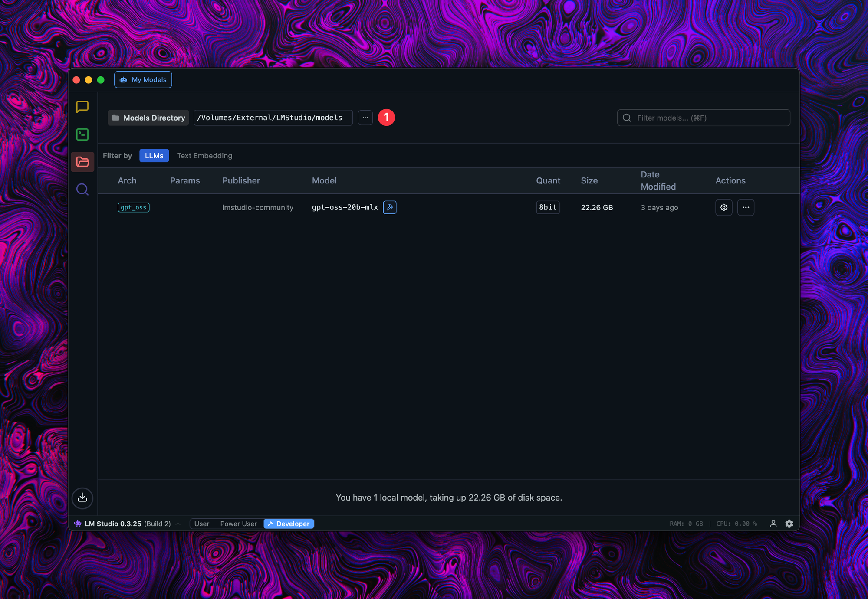Sort by the Date Modified column header
868x599 pixels.
click(x=658, y=180)
